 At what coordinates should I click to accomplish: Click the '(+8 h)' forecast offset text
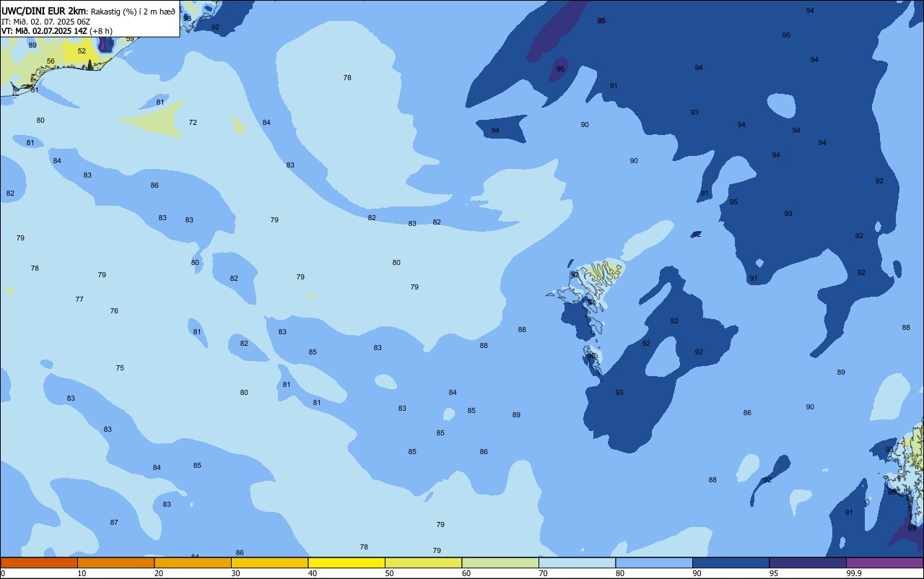tap(101, 31)
